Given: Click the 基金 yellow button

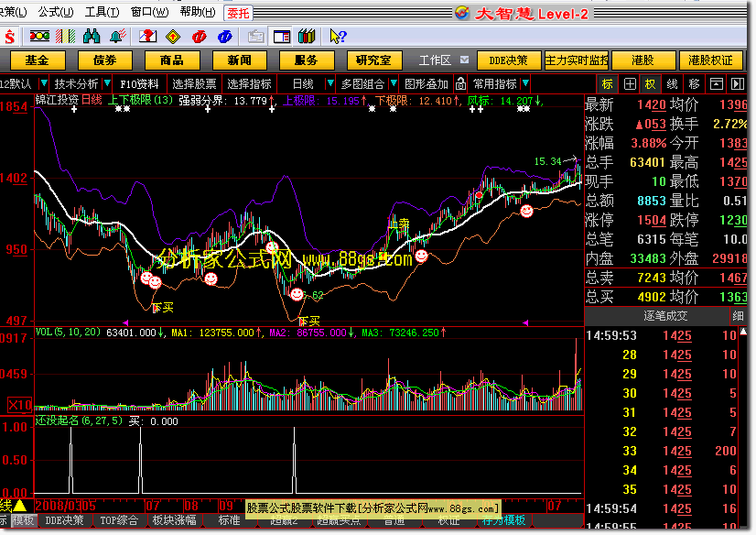Looking at the screenshot, I should coord(38,60).
